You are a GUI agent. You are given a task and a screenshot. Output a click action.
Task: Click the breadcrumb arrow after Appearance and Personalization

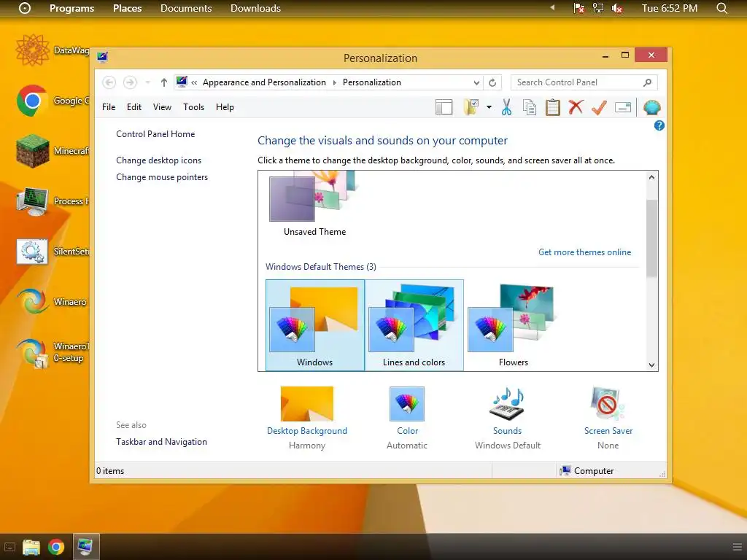point(334,82)
